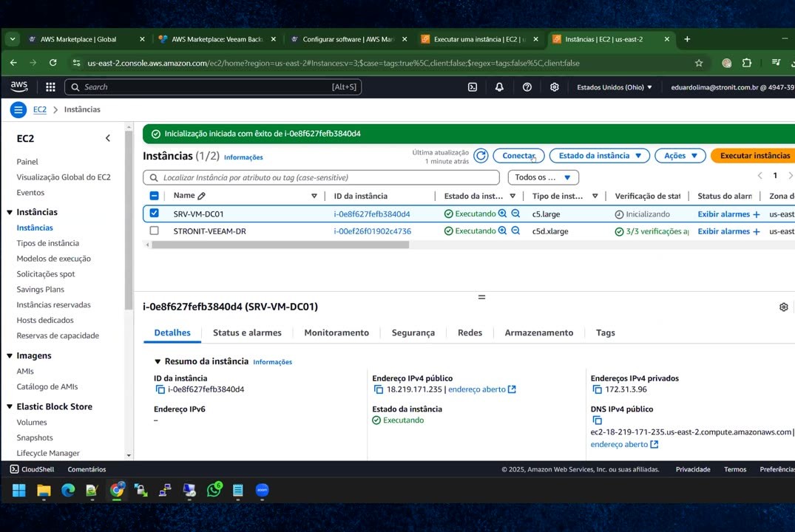795x532 pixels.
Task: Switch to the Redes tab
Action: point(470,333)
